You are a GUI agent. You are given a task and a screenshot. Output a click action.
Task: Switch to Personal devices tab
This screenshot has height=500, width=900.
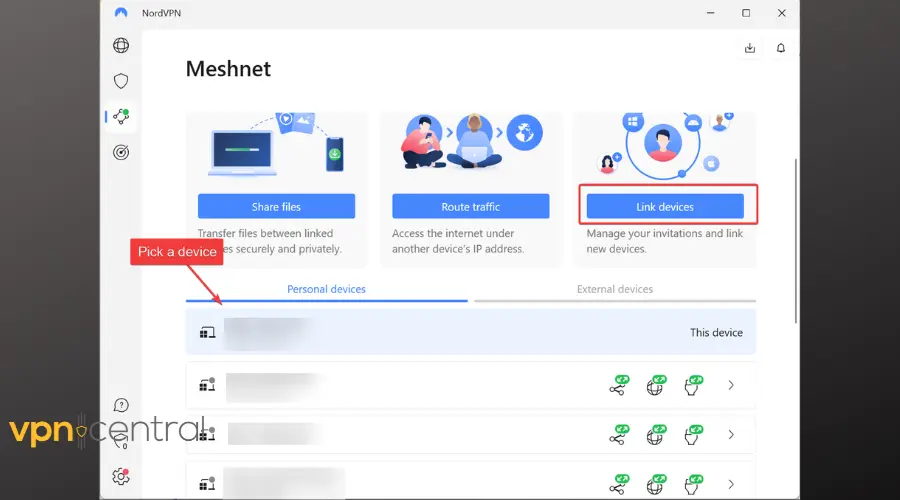pos(326,289)
